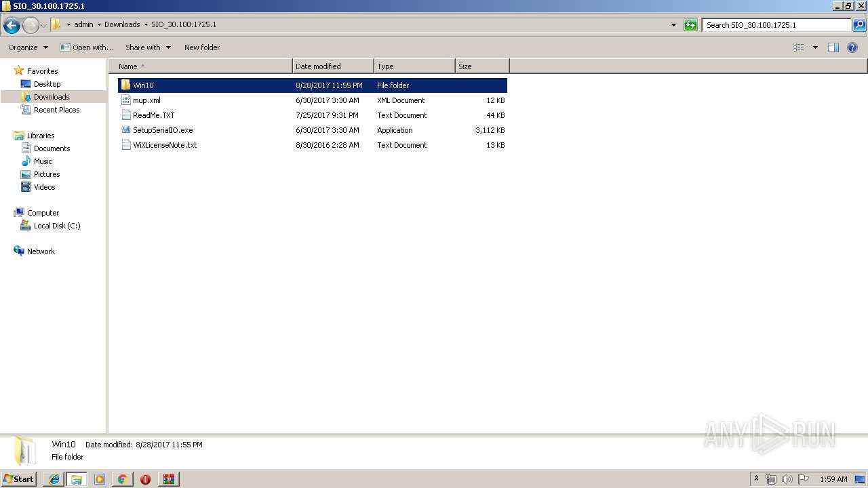Click the 1:59 AM clock
This screenshot has height=488, width=868.
coord(833,479)
